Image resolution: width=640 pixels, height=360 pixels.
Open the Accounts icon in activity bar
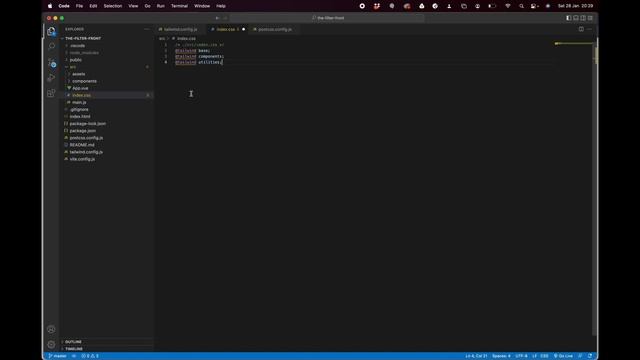click(51, 329)
